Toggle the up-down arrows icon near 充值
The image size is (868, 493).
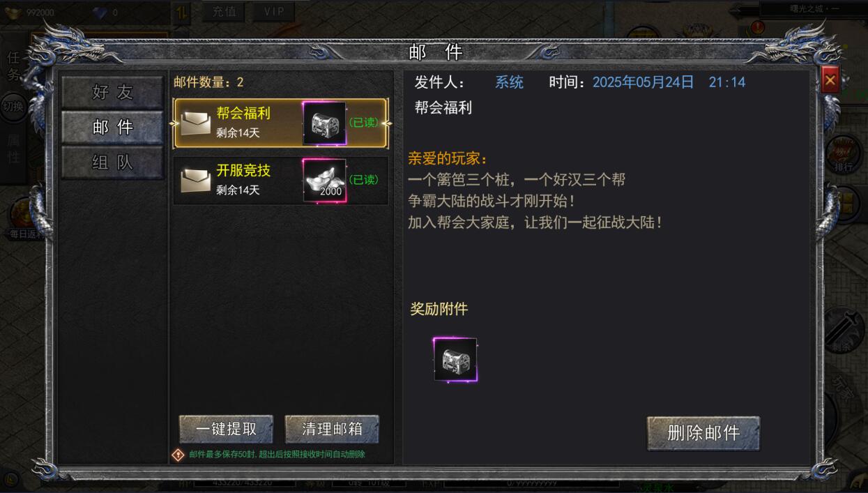tap(182, 13)
